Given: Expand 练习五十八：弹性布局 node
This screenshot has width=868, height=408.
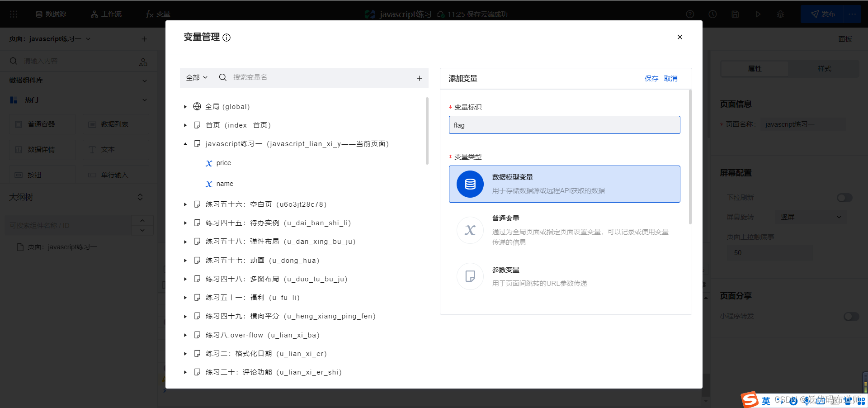Looking at the screenshot, I should 185,242.
